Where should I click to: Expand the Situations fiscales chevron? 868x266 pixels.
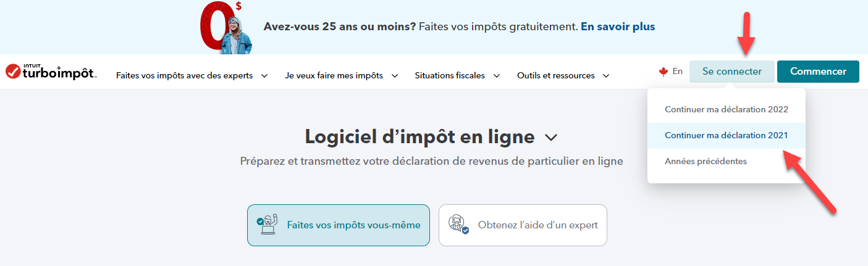[497, 76]
